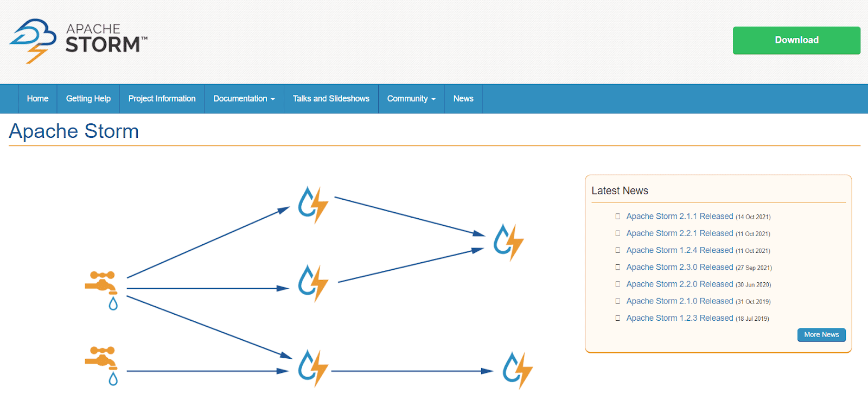
Task: Go to Project Information
Action: pos(162,98)
